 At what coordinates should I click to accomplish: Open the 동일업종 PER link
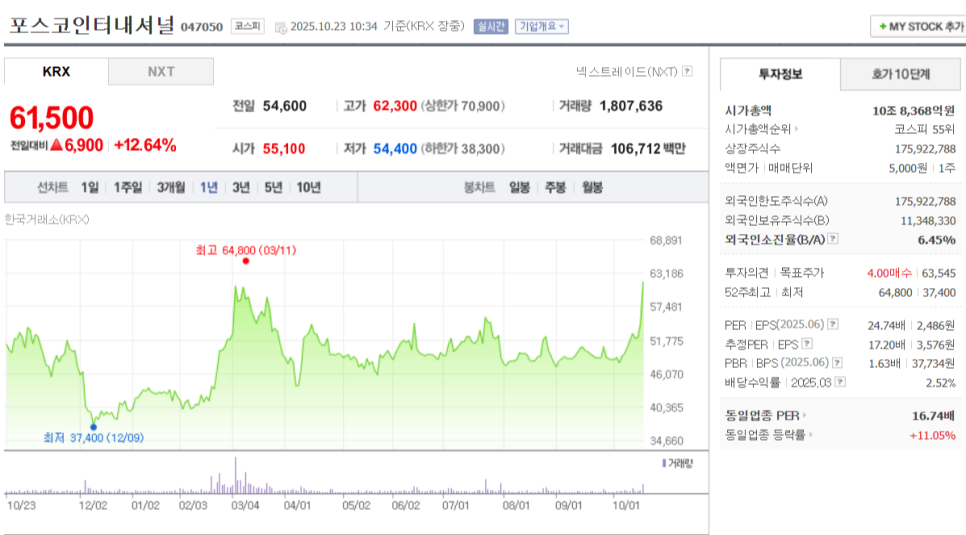762,415
